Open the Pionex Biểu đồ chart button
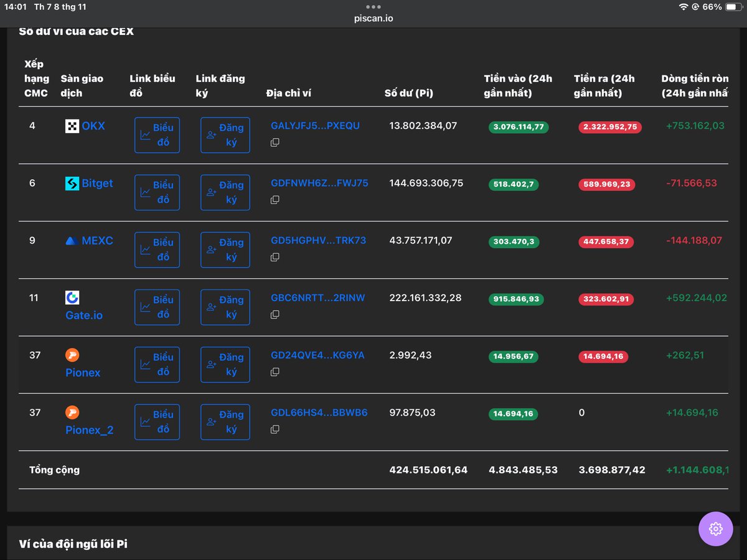Image resolution: width=747 pixels, height=560 pixels. [157, 365]
